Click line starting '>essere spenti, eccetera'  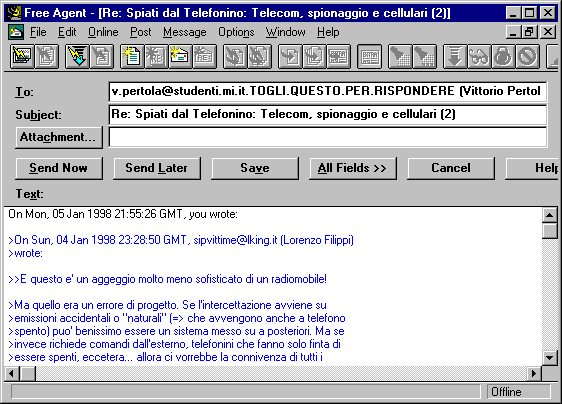click(165, 357)
